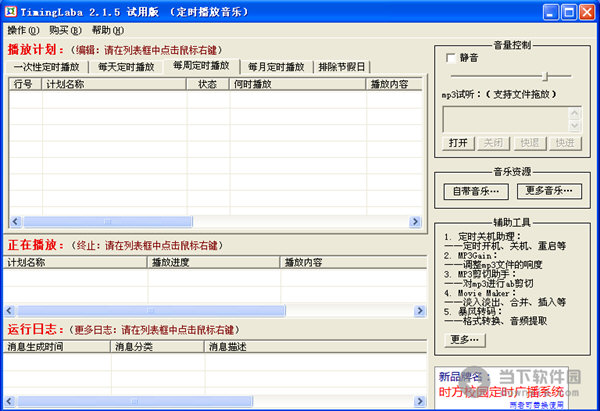Click the mp3 box scroll down arrow

(x=575, y=126)
